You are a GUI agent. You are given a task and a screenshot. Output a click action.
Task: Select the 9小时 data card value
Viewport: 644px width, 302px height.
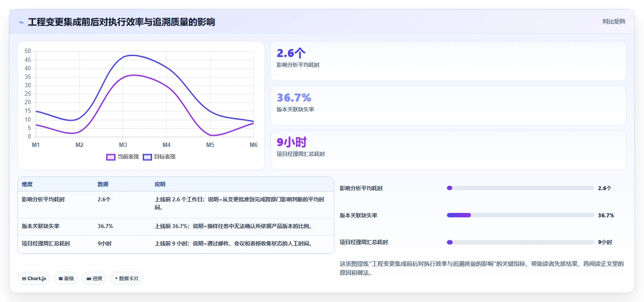click(x=292, y=143)
